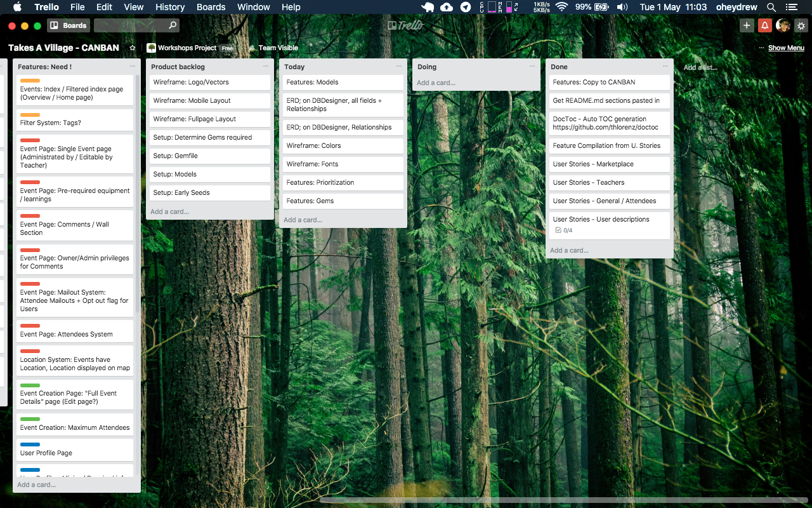The width and height of the screenshot is (812, 508).
Task: Open card Event Page: Comments / Wall Section
Action: click(75, 225)
